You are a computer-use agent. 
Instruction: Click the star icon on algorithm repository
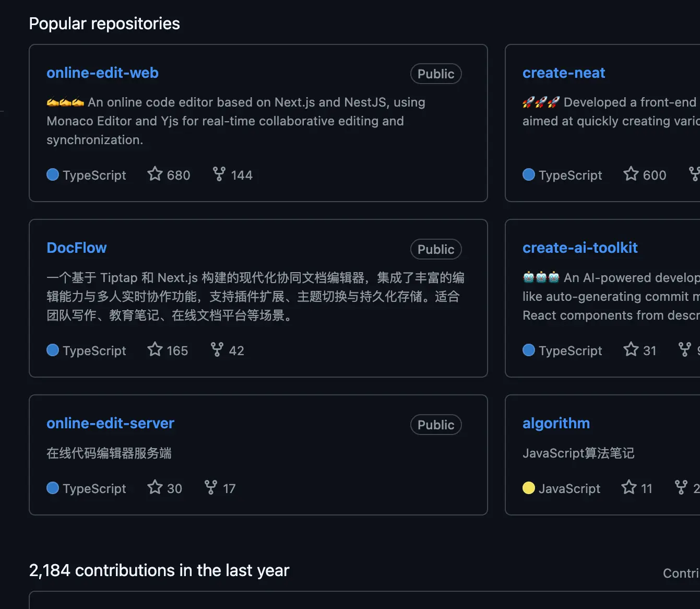(629, 487)
